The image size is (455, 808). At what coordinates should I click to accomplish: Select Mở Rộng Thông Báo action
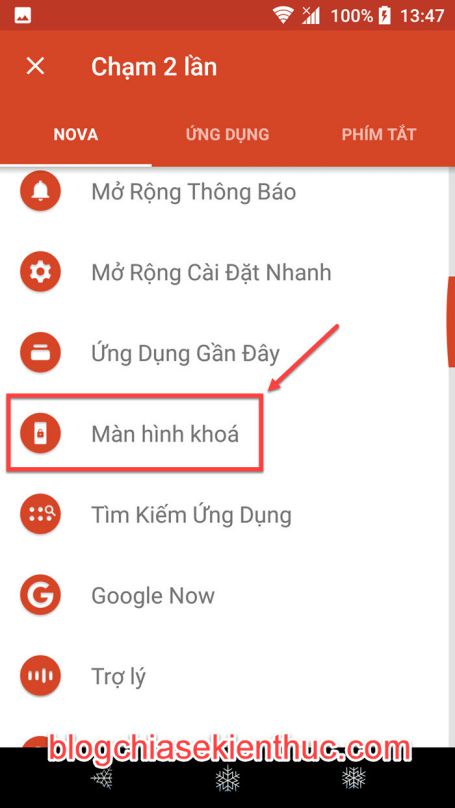(227, 192)
